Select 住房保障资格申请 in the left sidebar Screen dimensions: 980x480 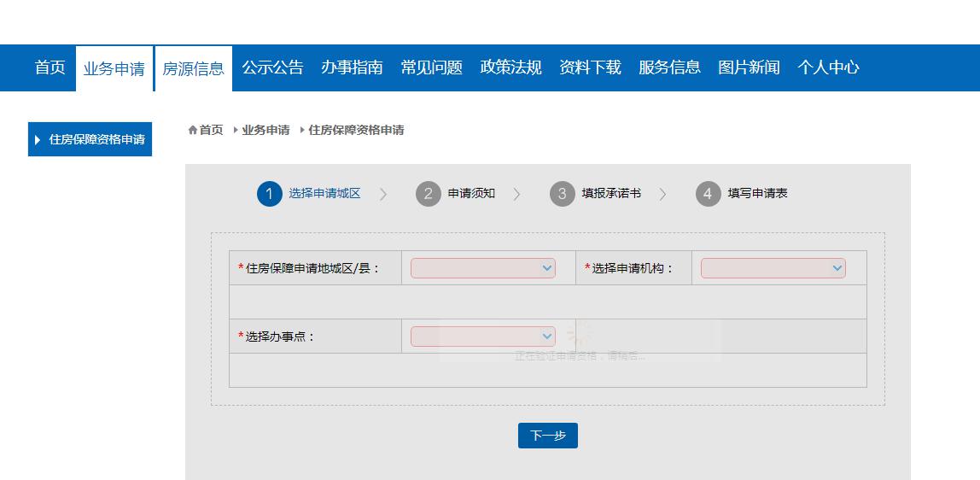click(90, 139)
